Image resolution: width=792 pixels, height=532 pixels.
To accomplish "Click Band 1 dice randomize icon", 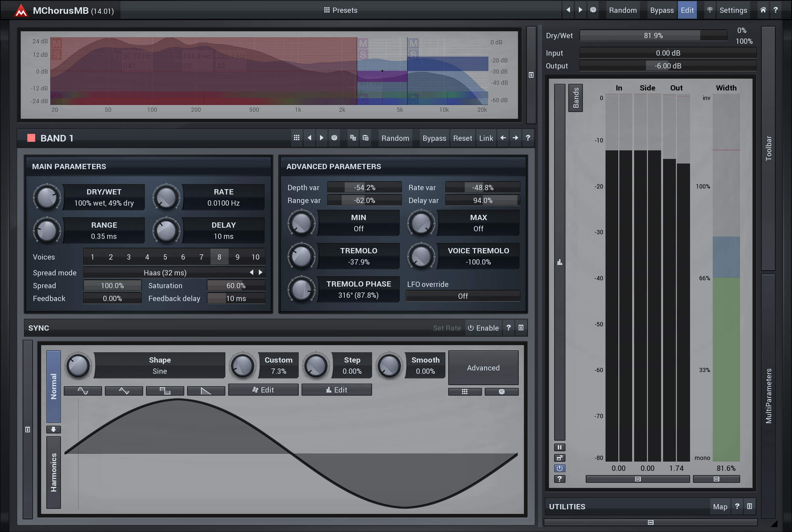I will coord(334,138).
